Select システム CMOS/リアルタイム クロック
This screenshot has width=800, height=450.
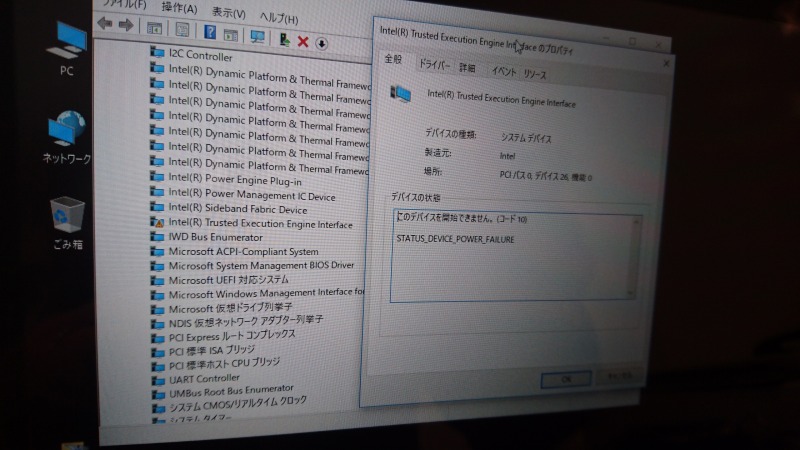[x=238, y=404]
